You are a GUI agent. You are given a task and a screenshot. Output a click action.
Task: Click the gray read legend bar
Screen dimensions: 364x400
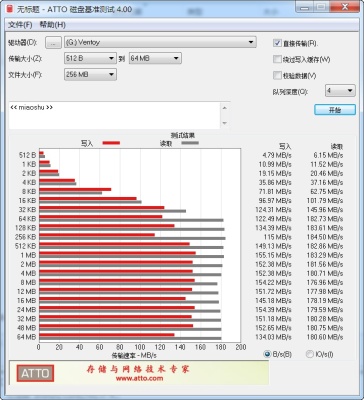[x=190, y=143]
